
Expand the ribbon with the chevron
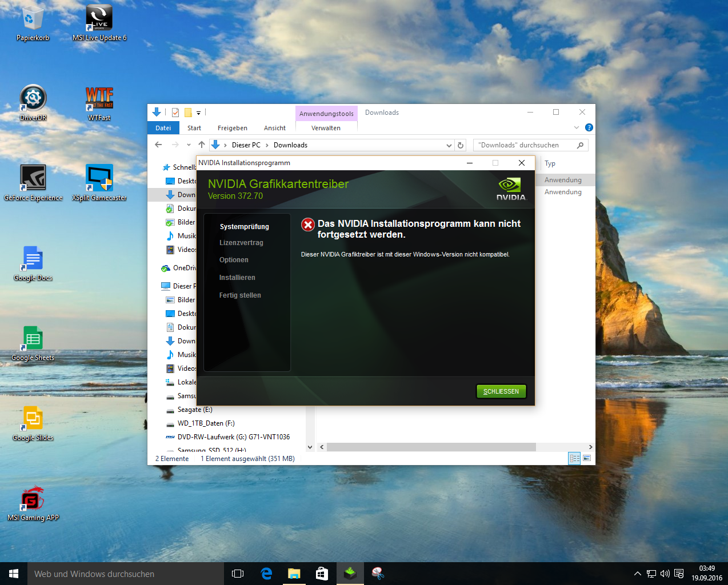click(x=577, y=127)
